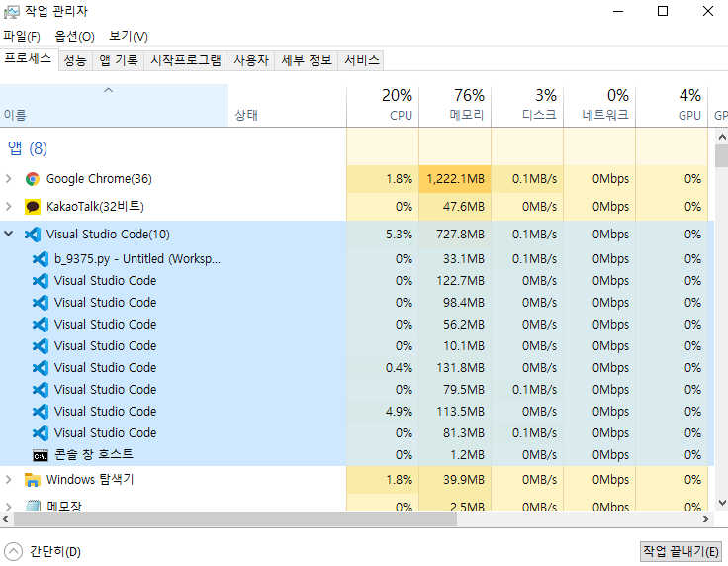Image resolution: width=728 pixels, height=566 pixels.
Task: Click VS Code icon of 98.4MB process
Action: [41, 303]
